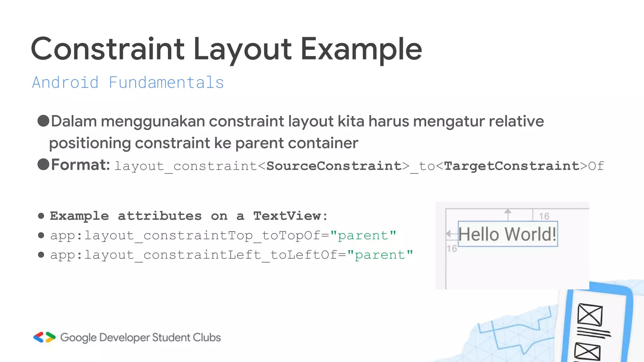The image size is (644, 362).
Task: Click the 'Google Developer Student Clubs' text
Action: pyautogui.click(x=140, y=337)
